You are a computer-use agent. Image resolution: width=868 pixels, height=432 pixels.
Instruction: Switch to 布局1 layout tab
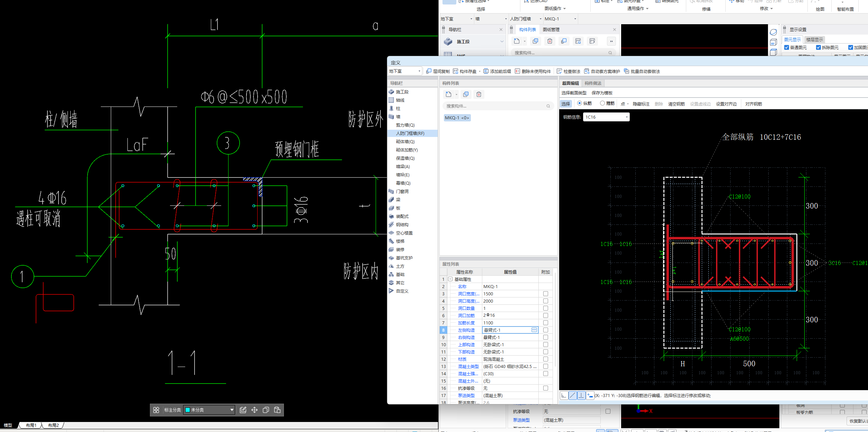[31, 425]
